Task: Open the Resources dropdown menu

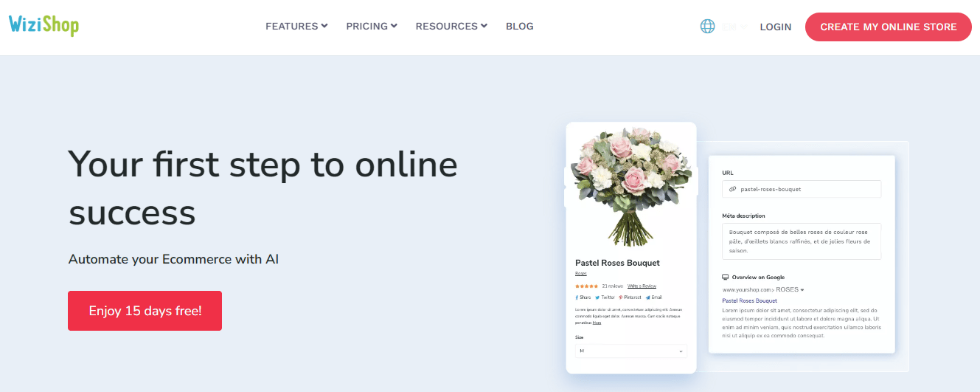Action: 451,27
